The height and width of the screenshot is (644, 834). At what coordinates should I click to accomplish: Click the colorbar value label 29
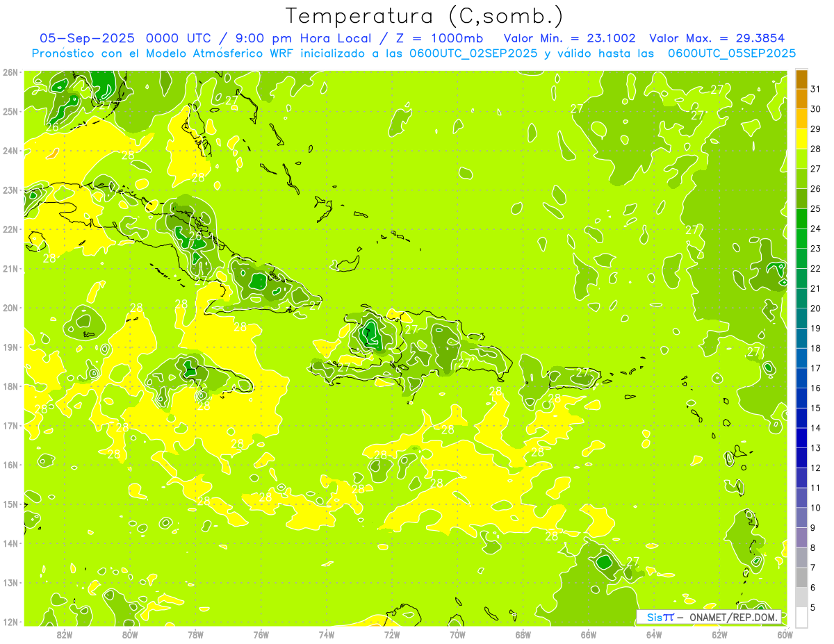[x=815, y=129]
